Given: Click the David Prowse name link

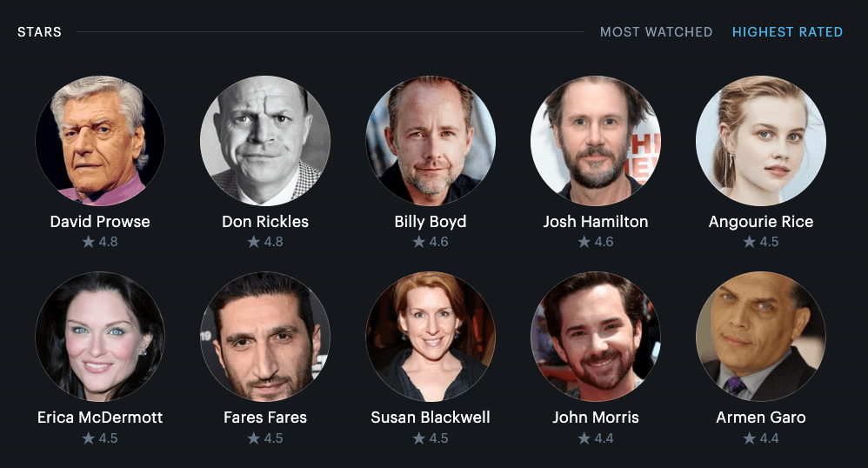Looking at the screenshot, I should pos(100,222).
